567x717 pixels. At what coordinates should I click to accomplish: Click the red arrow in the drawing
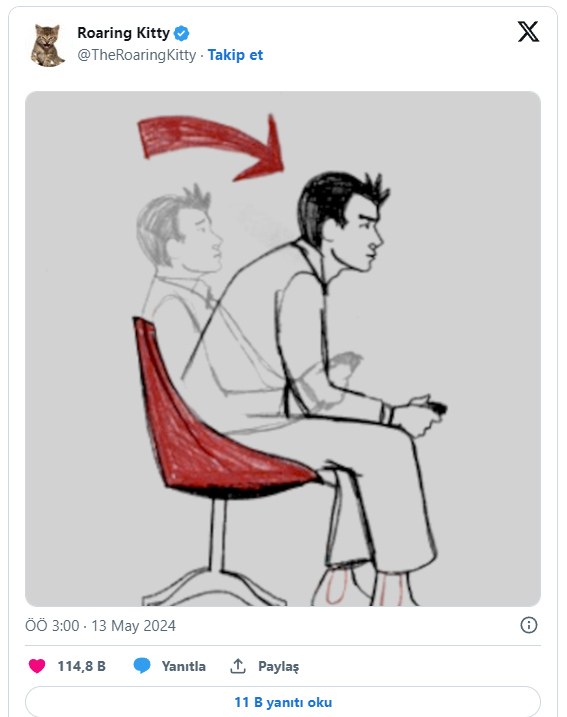coord(211,146)
